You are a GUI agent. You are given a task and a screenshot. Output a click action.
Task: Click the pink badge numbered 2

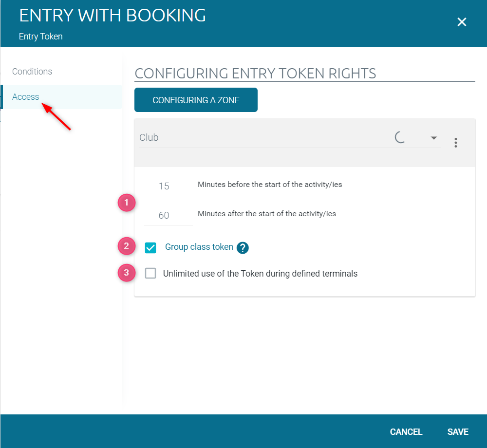coord(127,246)
